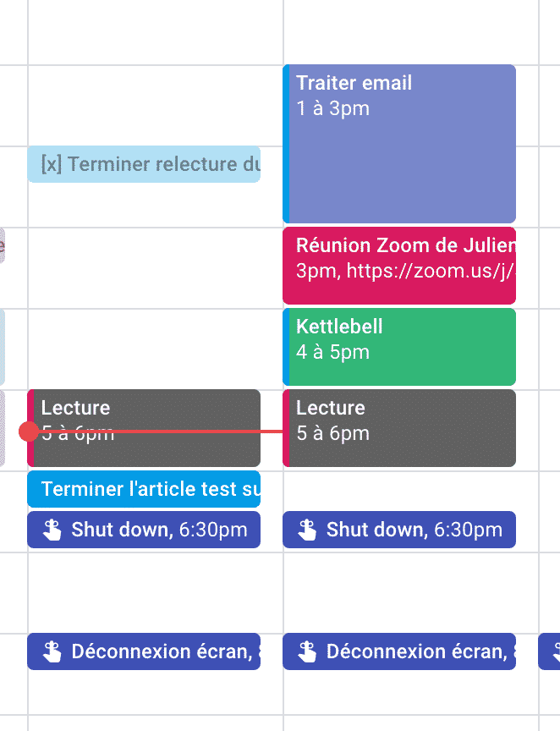Click the hand icon on the left Déconnexion écran reminder
The width and height of the screenshot is (560, 731).
[52, 651]
